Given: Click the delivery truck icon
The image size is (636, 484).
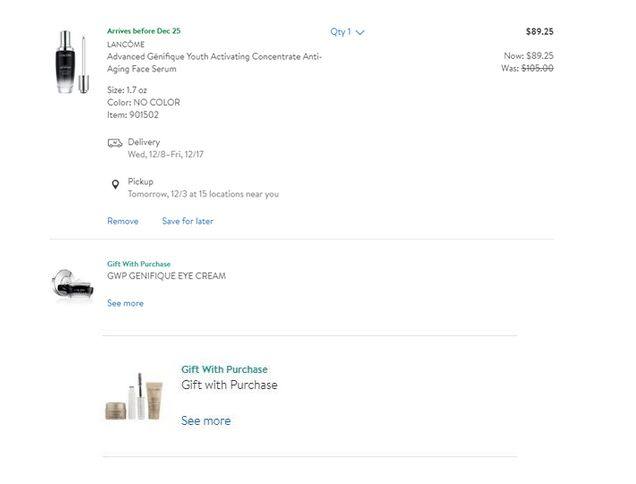Looking at the screenshot, I should point(115,143).
